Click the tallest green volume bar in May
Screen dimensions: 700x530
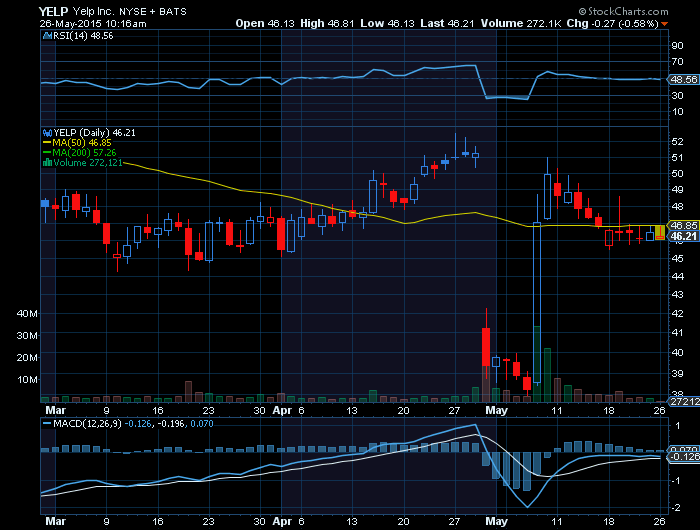(537, 364)
